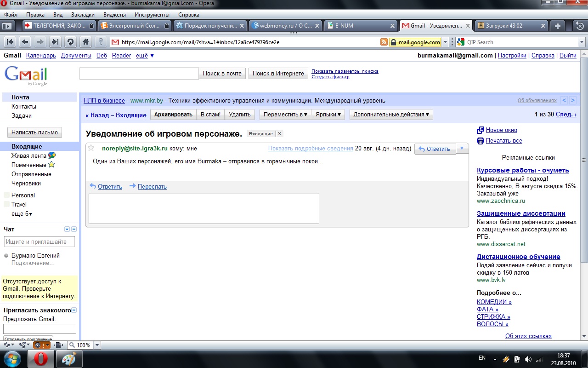Collapse the Пригласить знакомого section
This screenshot has height=368, width=588.
(x=74, y=310)
